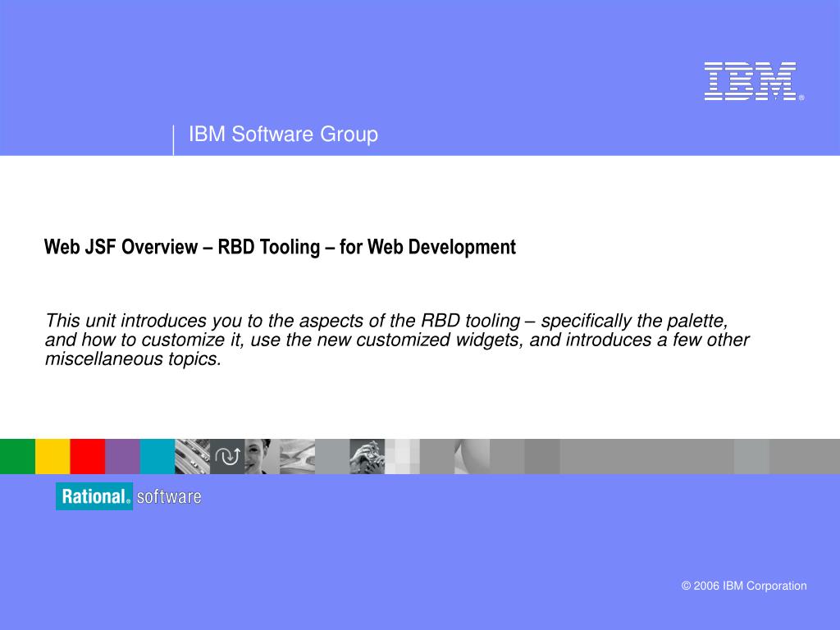The image size is (840, 630).
Task: Click the title 'Web JSF Overview – RBD Tooling – for Web Development'
Action: pos(280,247)
